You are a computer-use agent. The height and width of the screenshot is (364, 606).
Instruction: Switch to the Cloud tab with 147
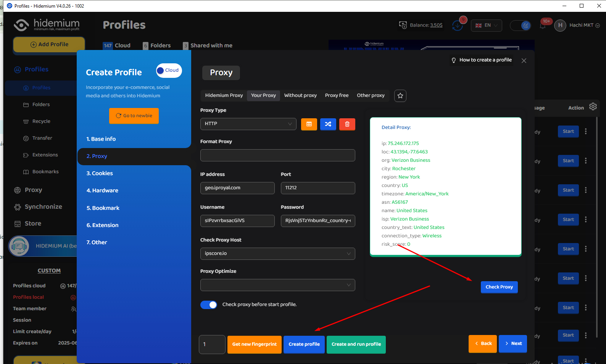pos(117,45)
